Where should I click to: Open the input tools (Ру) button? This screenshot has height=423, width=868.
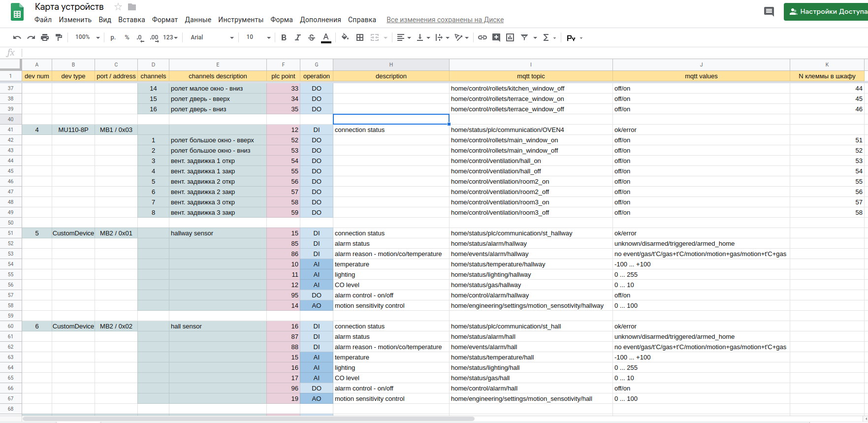571,38
